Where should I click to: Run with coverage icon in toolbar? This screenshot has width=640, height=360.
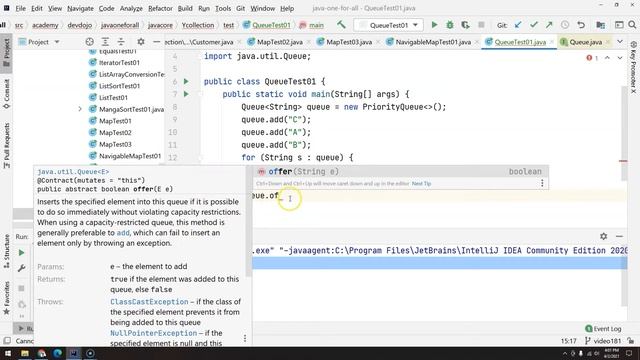465,25
